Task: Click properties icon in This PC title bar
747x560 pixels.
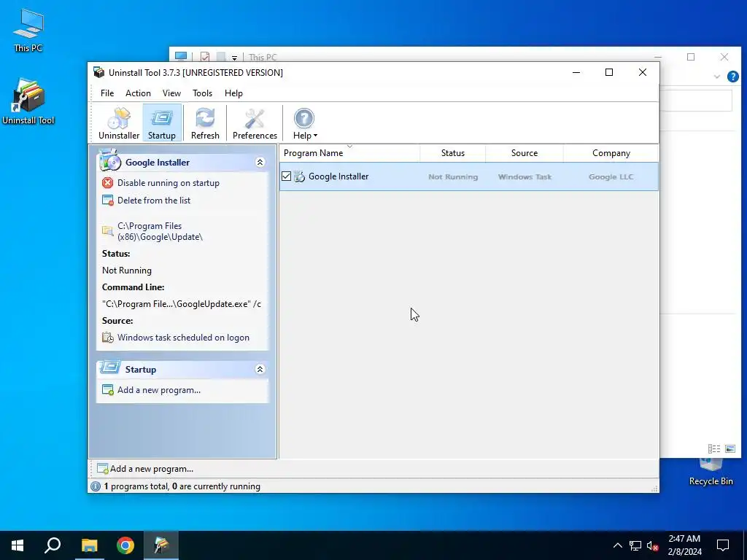Action: pyautogui.click(x=205, y=57)
